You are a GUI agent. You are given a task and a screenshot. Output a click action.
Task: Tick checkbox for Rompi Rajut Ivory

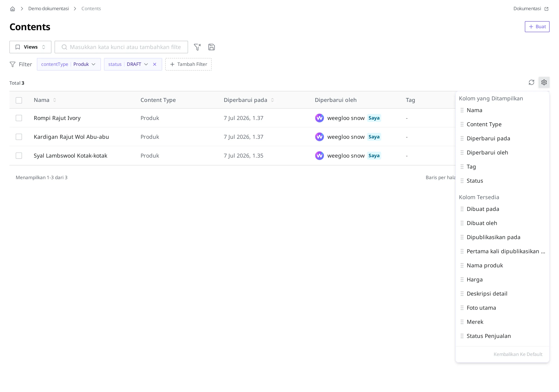point(19,118)
